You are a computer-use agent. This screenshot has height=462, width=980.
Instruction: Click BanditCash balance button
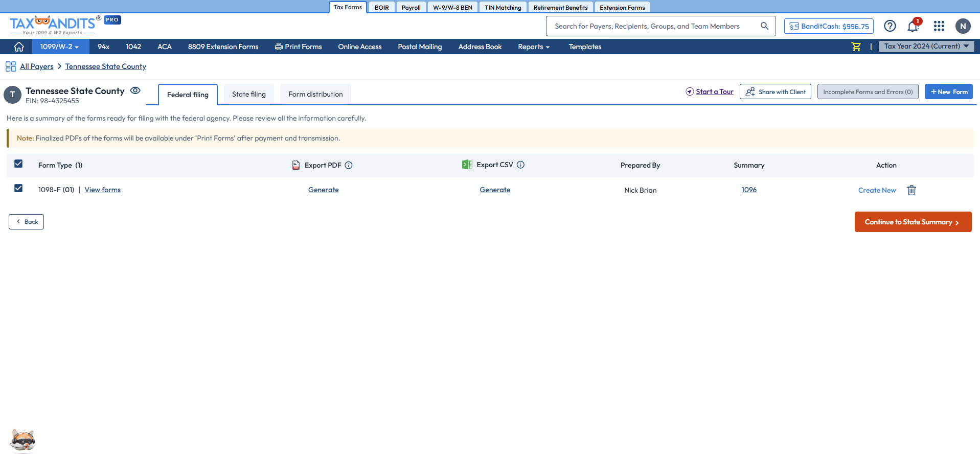pos(829,26)
